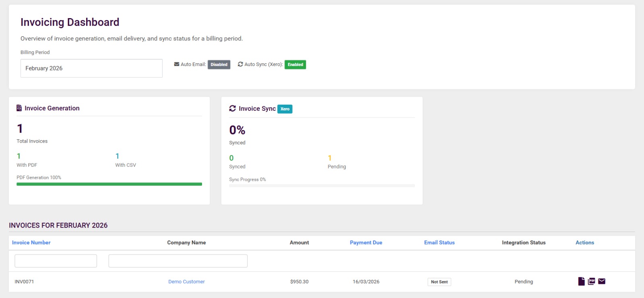Toggle the Auto Sync Enabled badge

(295, 65)
